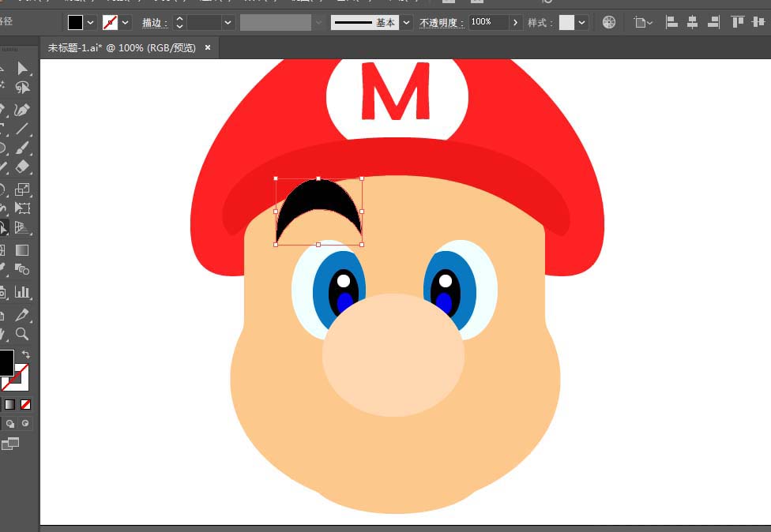Click the 不透明度 opacity panel link

[x=442, y=23]
